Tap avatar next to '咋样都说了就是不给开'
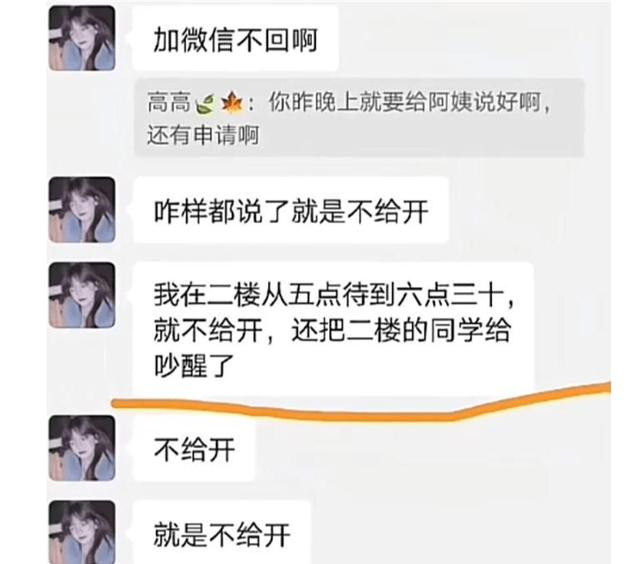The width and height of the screenshot is (640, 564). (x=82, y=210)
